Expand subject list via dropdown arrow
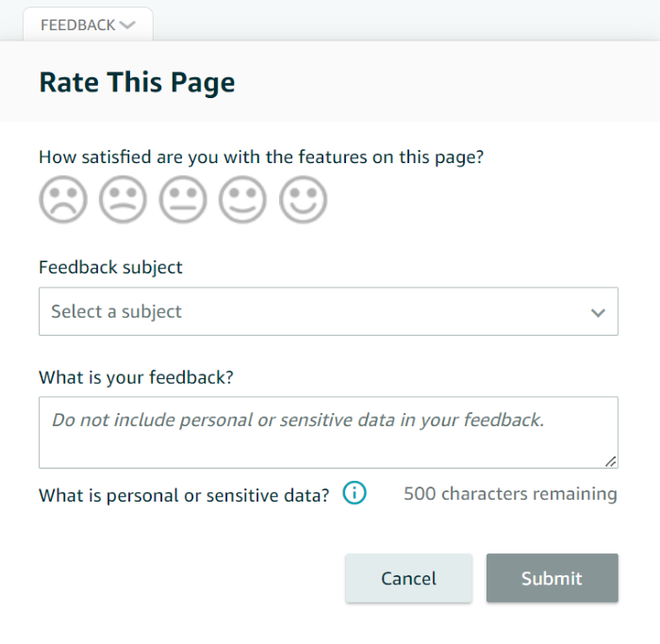This screenshot has width=660, height=644. pos(598,313)
